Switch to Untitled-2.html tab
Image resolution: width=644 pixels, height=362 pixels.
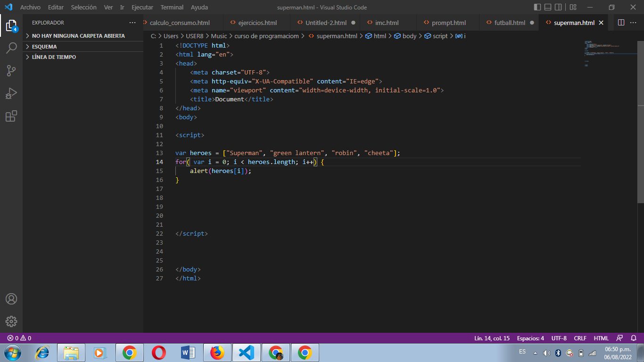326,23
